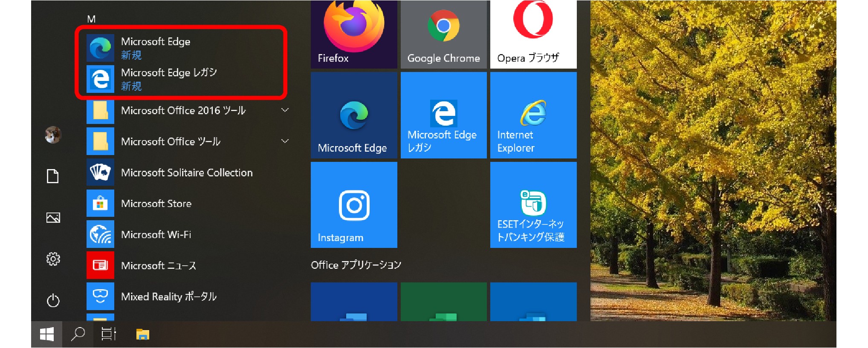Viewport: 868px width, 348px height.
Task: Click the Power button icon
Action: [53, 300]
